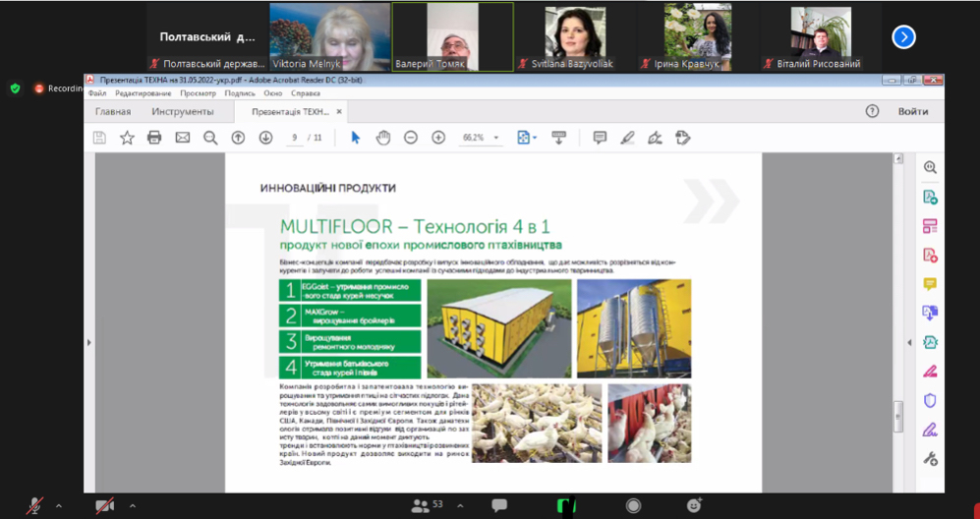Click Fill and Sign pen icon in sidebar
The image size is (980, 519).
point(930,430)
